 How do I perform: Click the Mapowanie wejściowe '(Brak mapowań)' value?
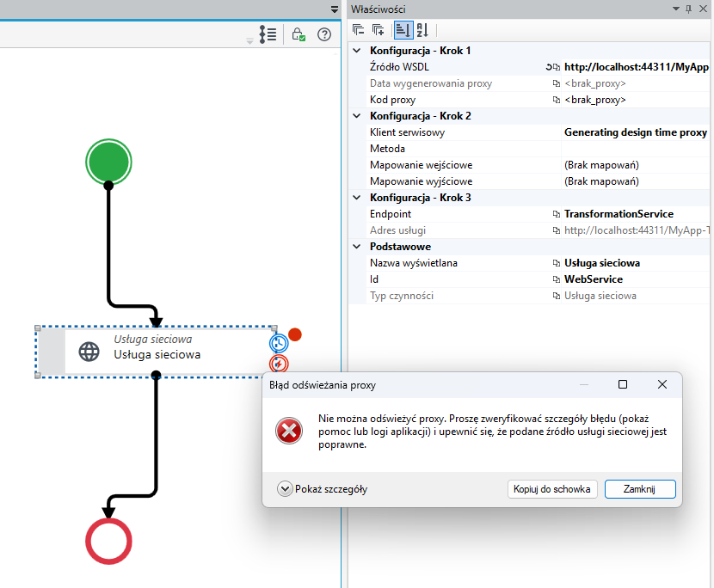601,165
